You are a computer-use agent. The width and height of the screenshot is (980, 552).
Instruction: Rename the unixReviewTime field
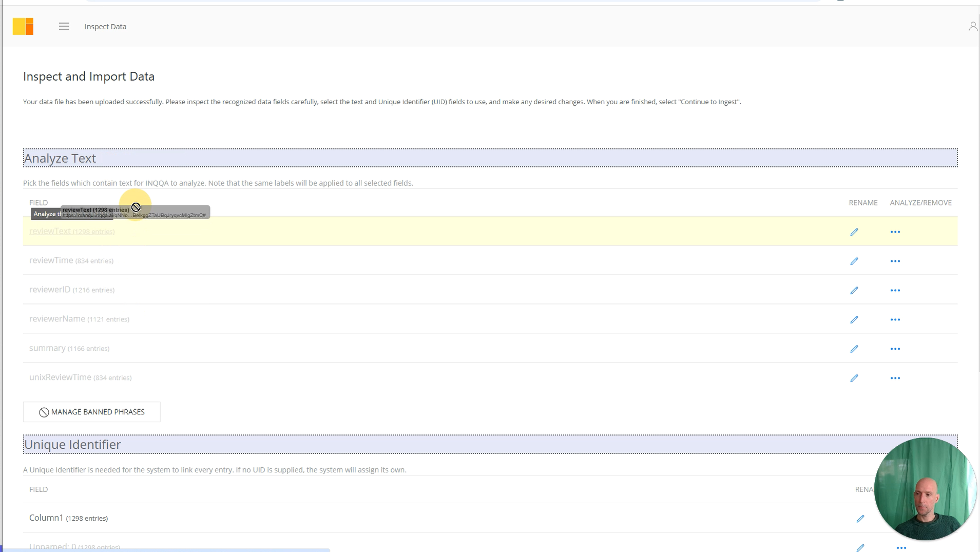(854, 378)
